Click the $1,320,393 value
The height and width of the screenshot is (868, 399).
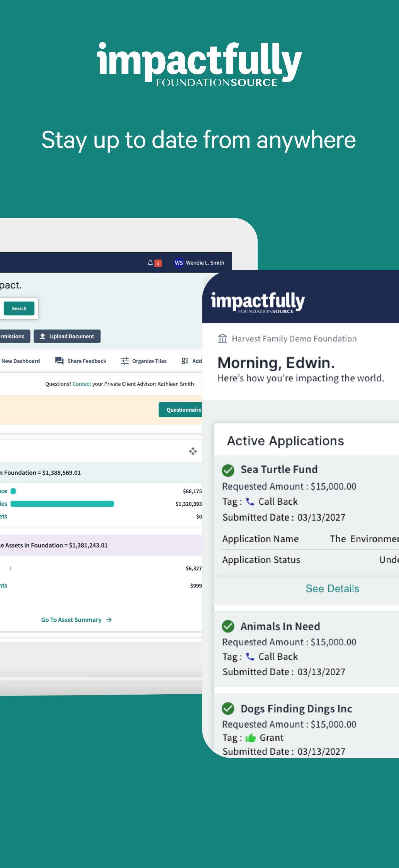point(188,504)
